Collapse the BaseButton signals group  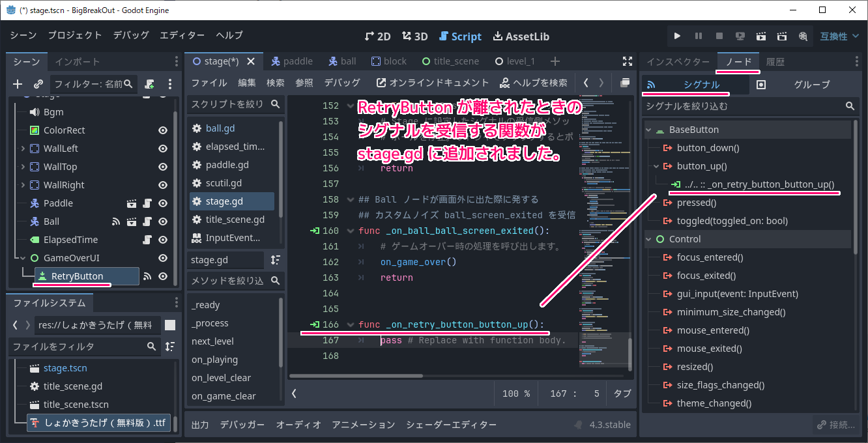(649, 130)
